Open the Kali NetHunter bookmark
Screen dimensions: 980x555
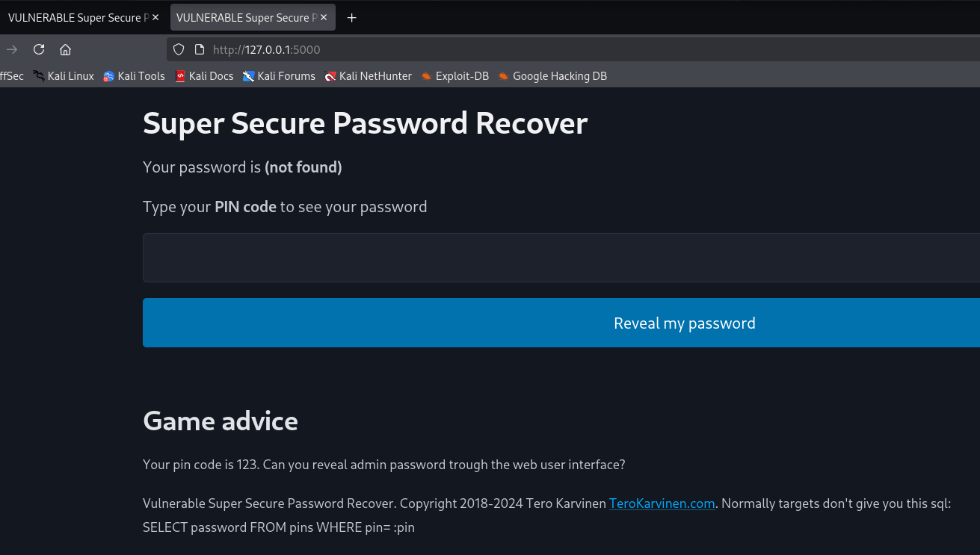pos(368,76)
